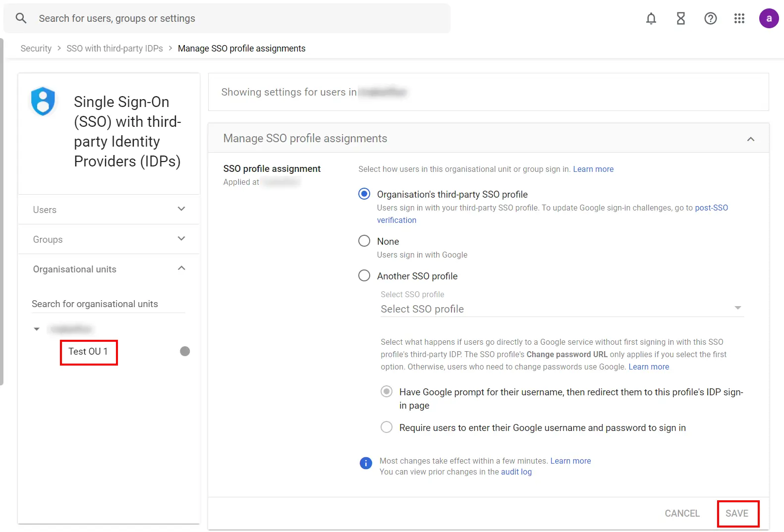Click the Users sign in with Google text
Viewport: 784px width, 532px height.
(422, 255)
